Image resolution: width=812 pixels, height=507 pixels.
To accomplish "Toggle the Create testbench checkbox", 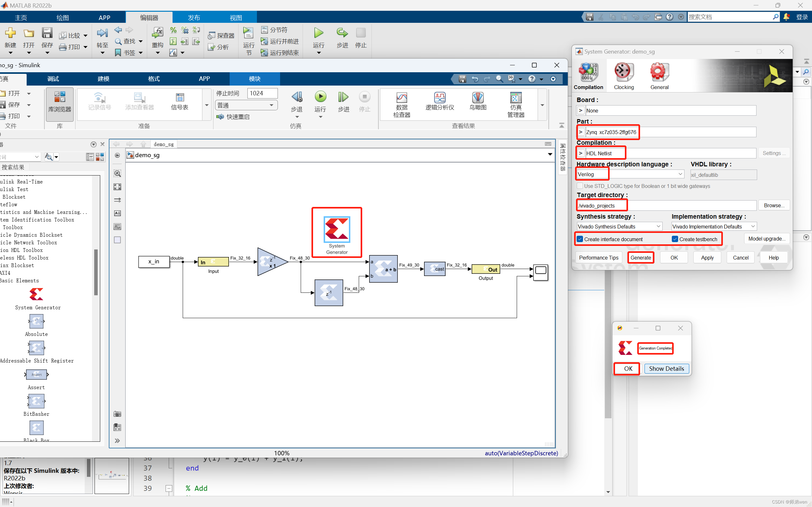I will [x=675, y=239].
